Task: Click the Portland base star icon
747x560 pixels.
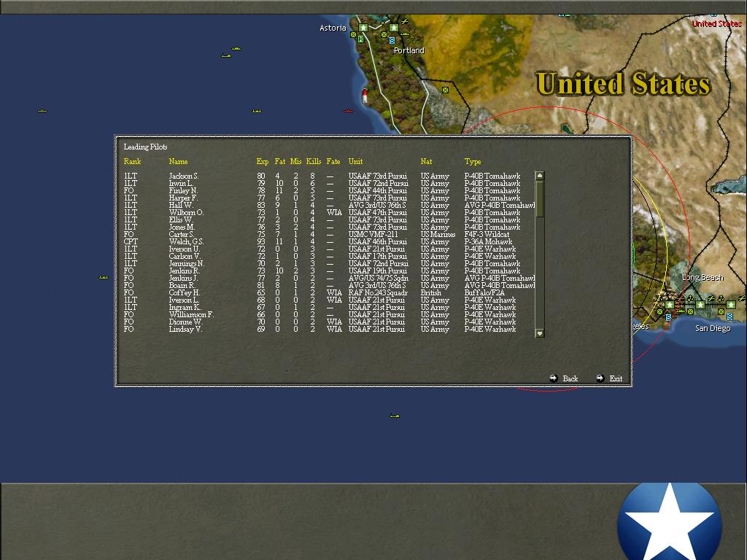Action: [394, 28]
